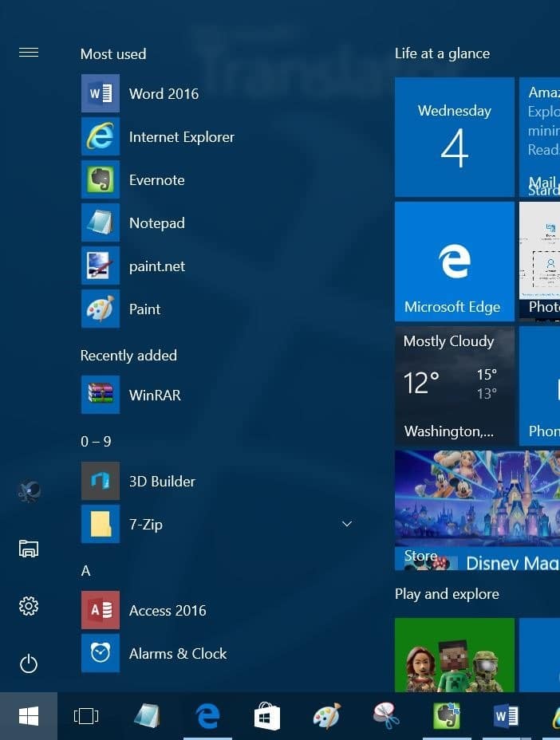Open the Photos tile
This screenshot has width=560, height=740.
(539, 262)
